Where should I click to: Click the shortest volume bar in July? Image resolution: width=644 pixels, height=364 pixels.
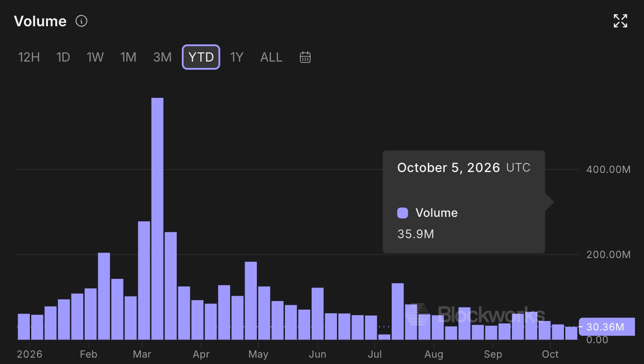(x=384, y=337)
